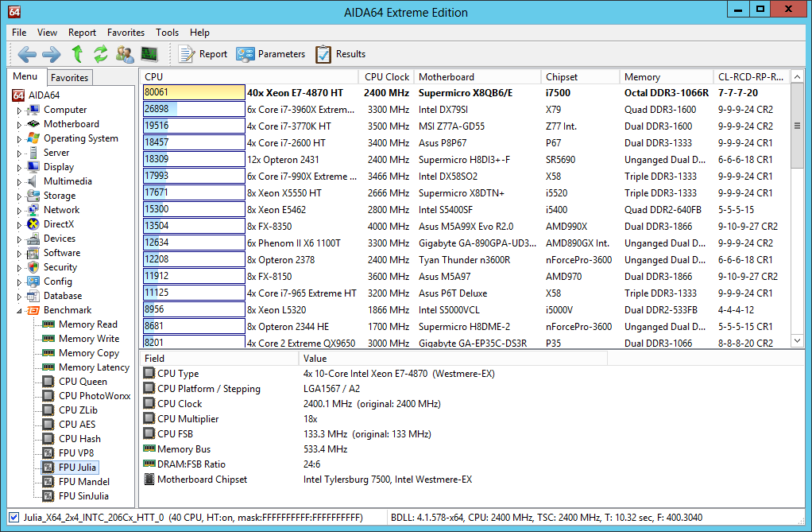Go up one level with green arrow

point(77,54)
